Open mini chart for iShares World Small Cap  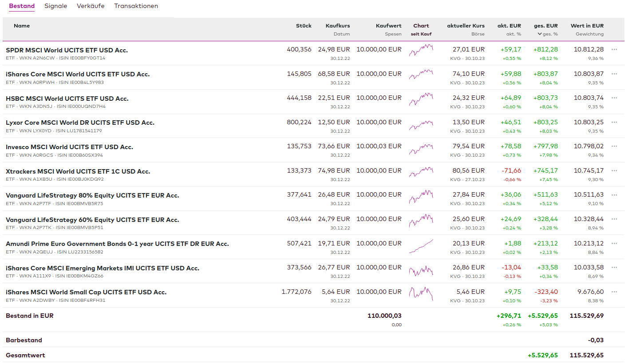pyautogui.click(x=421, y=293)
